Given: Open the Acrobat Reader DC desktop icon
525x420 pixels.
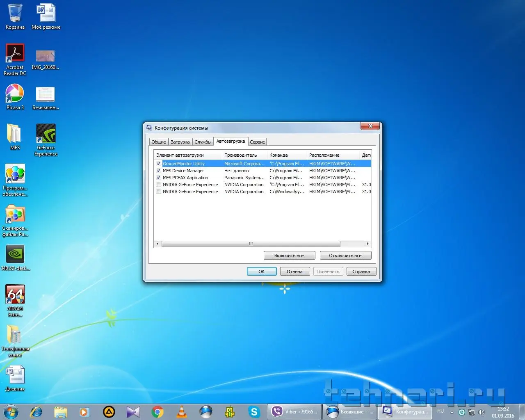Looking at the screenshot, I should pyautogui.click(x=15, y=54).
